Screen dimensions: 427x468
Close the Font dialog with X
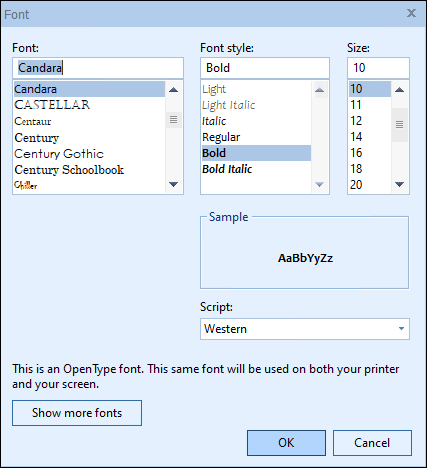411,13
